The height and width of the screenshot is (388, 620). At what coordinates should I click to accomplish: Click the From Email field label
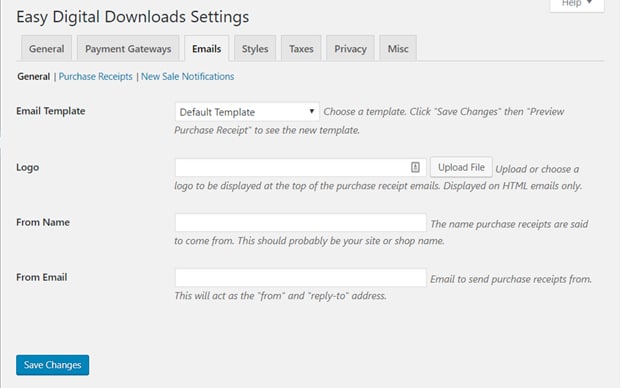(42, 277)
